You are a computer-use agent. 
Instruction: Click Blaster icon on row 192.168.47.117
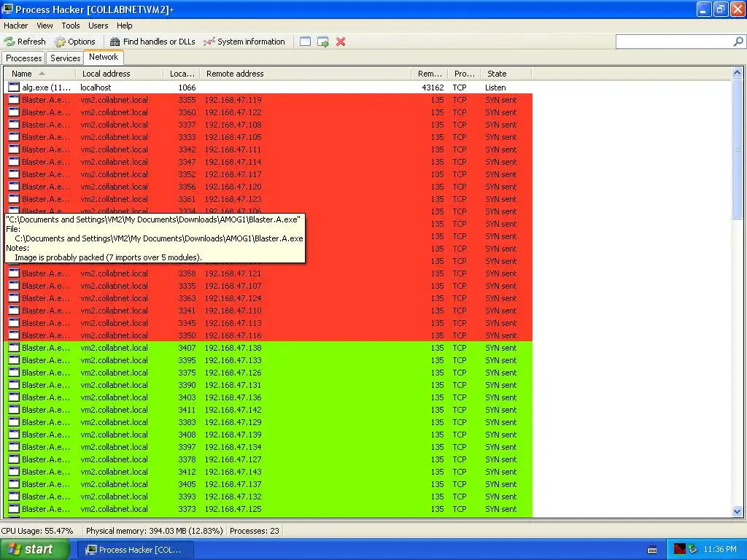[14, 174]
